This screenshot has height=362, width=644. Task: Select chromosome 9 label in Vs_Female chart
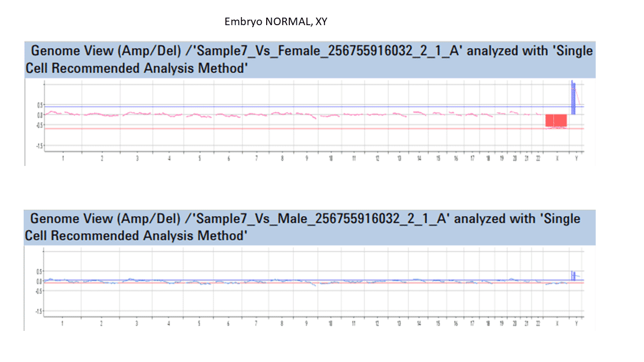[306, 158]
